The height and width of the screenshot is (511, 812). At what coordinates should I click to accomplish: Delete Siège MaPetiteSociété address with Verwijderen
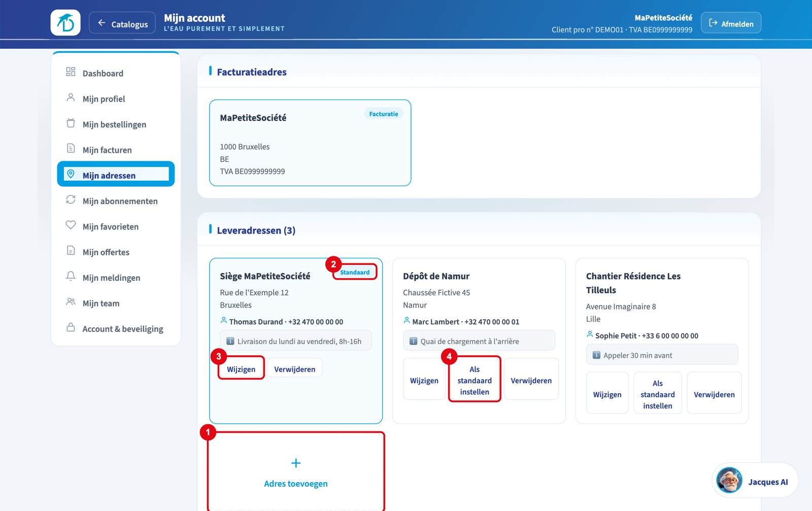click(x=295, y=369)
